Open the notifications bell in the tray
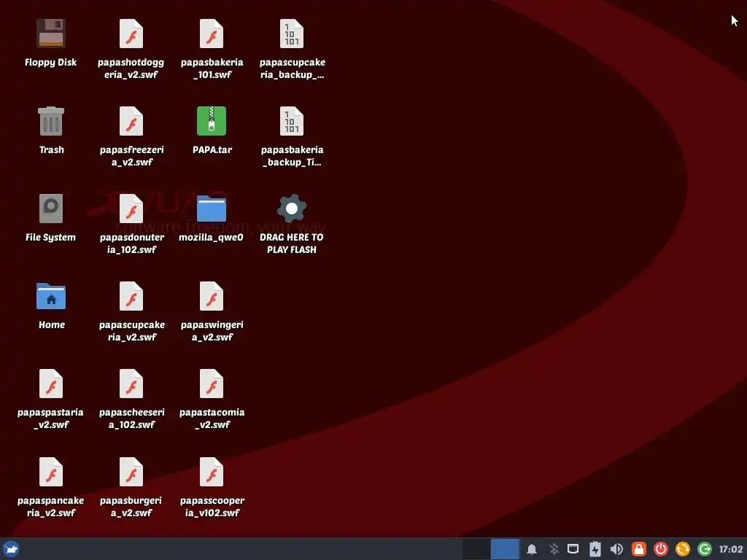 click(x=532, y=549)
